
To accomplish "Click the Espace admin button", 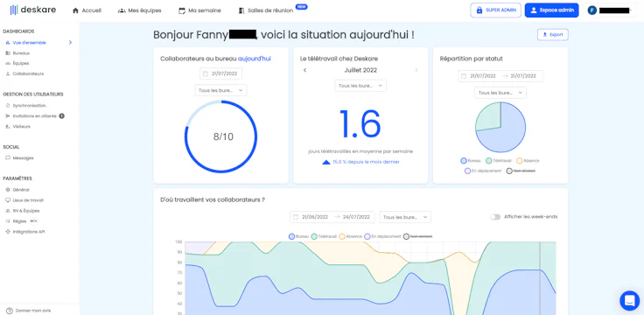I will click(x=551, y=10).
